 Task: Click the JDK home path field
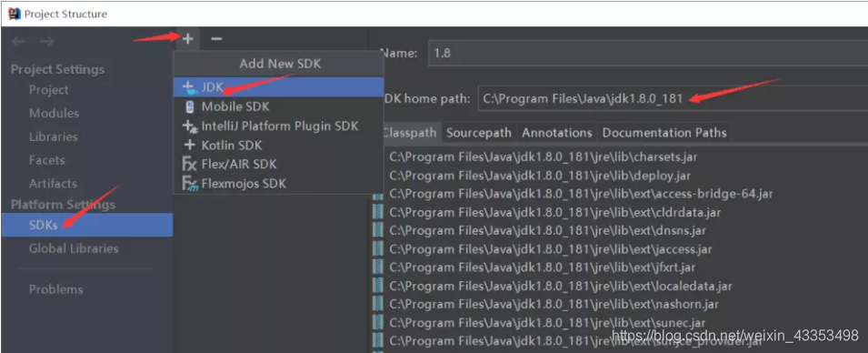tap(673, 99)
